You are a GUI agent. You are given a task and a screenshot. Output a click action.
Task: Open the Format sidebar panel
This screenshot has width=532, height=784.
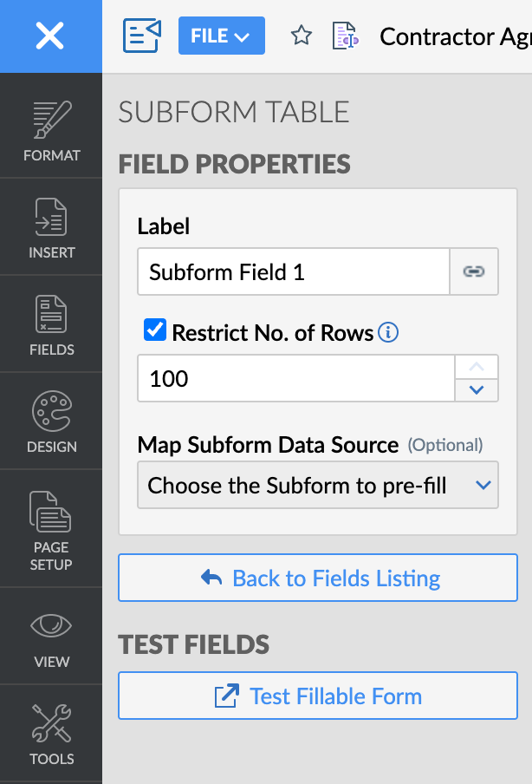point(51,132)
